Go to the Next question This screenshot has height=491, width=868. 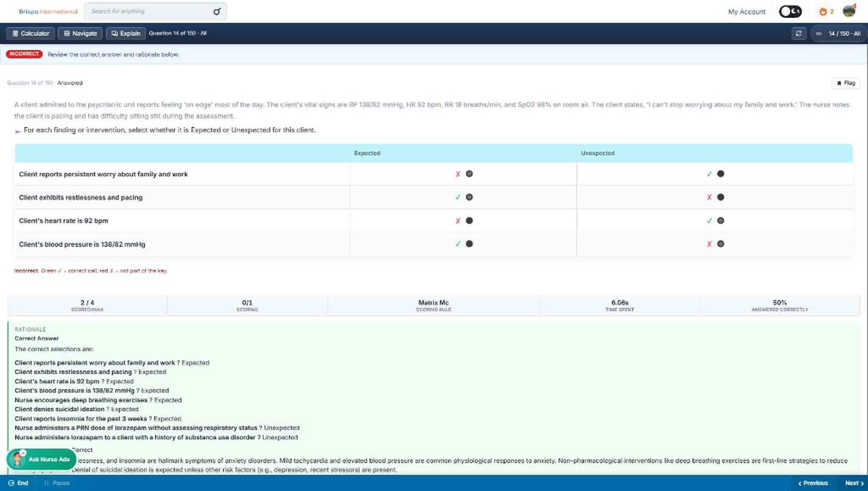854,483
